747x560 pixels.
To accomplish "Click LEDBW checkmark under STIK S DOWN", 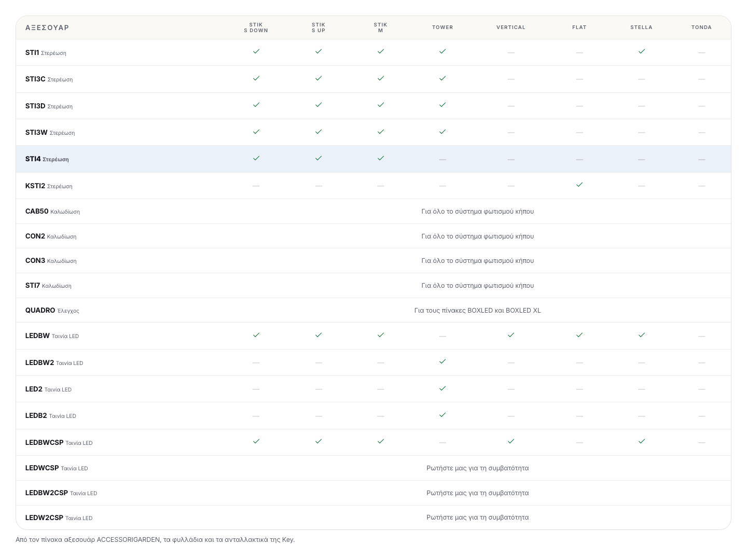I will pyautogui.click(x=256, y=335).
